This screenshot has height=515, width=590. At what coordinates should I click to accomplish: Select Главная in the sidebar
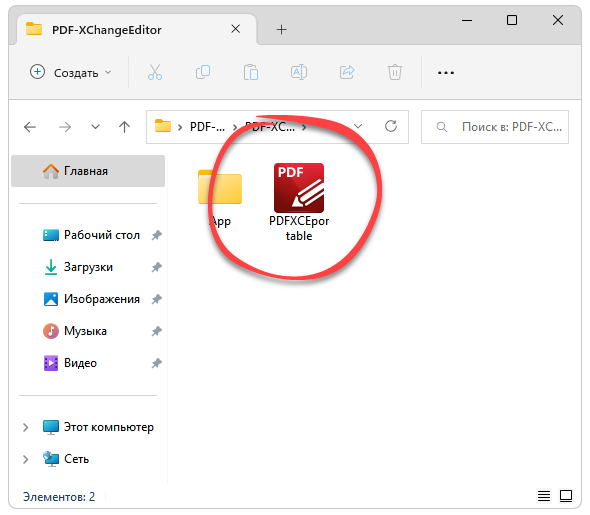tap(88, 171)
